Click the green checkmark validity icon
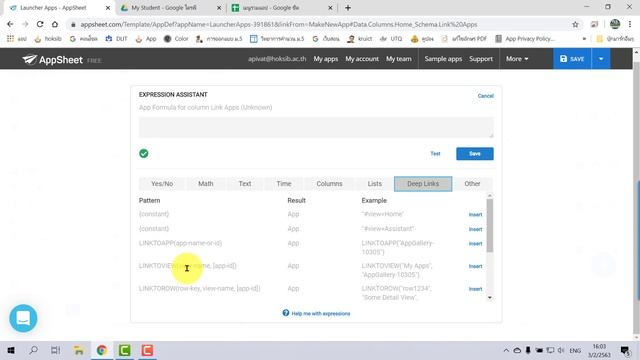640x360 pixels. (x=144, y=153)
